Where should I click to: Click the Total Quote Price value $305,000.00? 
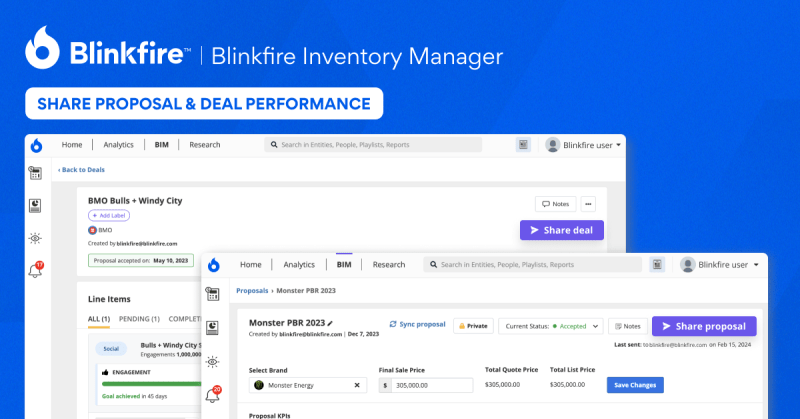503,385
